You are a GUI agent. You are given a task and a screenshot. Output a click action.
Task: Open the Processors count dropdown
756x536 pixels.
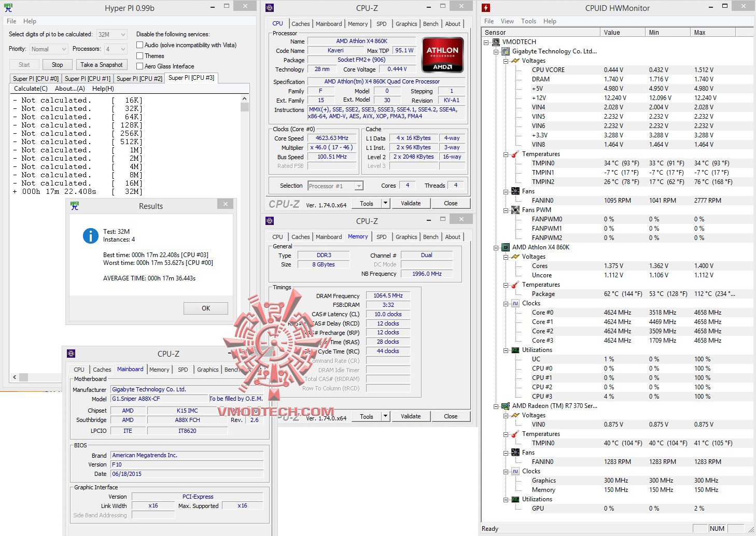116,49
